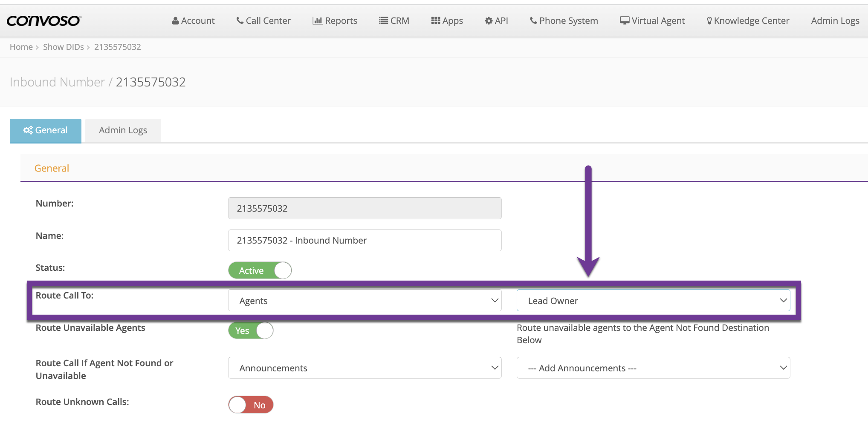Image resolution: width=868 pixels, height=425 pixels.
Task: Click the Home breadcrumb link
Action: coord(21,47)
